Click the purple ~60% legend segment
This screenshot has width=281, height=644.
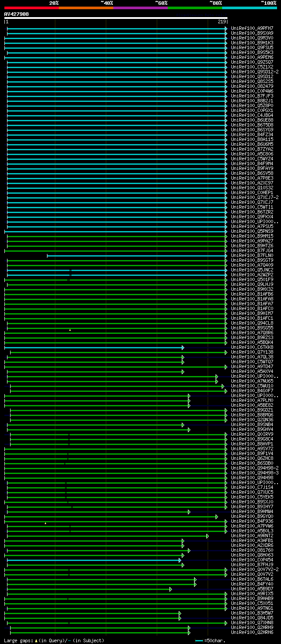140,7
